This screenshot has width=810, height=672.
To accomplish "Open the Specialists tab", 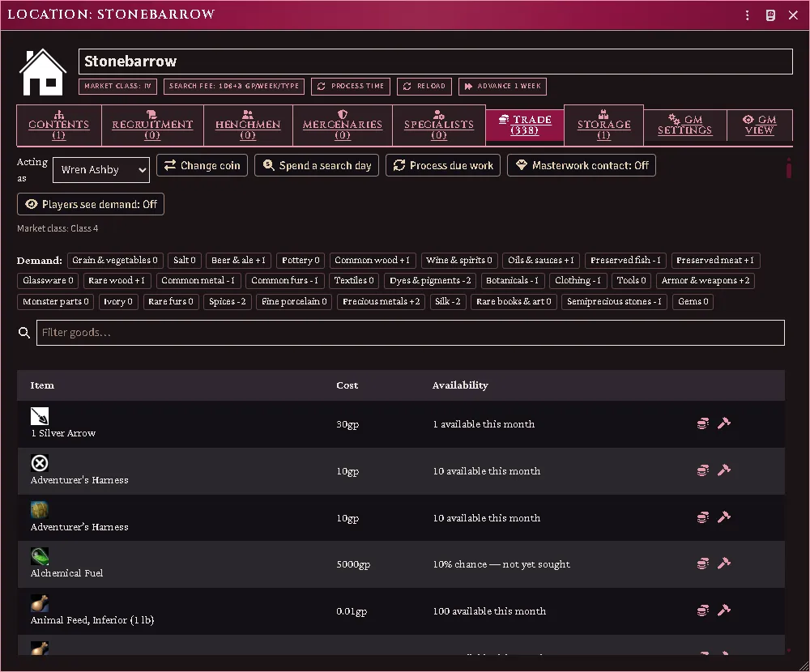I will [x=438, y=125].
